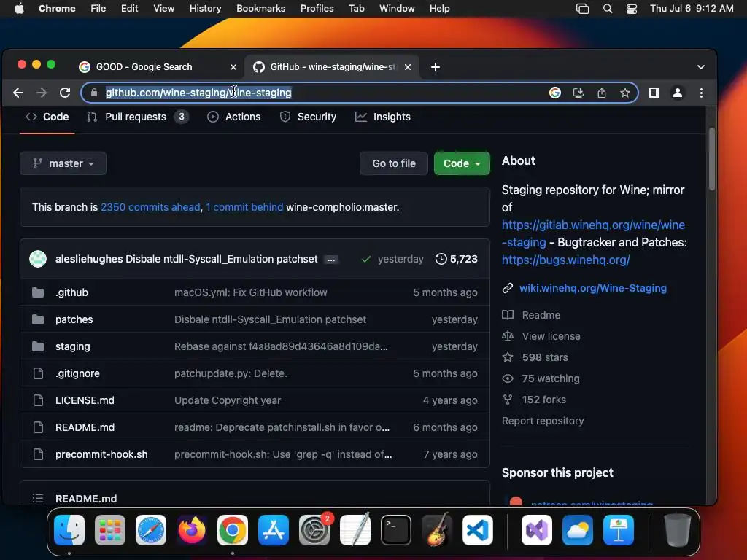Open the Chrome profile icon

pos(678,93)
